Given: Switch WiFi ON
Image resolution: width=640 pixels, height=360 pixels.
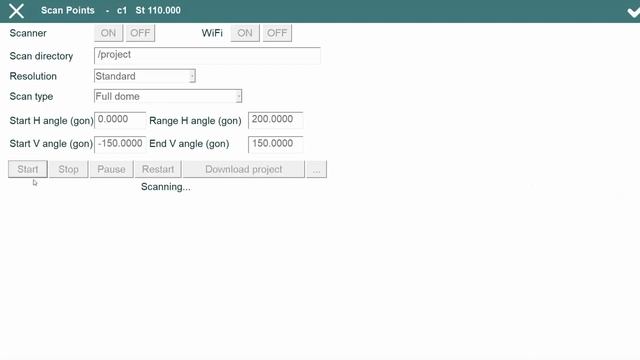Looking at the screenshot, I should click(245, 33).
